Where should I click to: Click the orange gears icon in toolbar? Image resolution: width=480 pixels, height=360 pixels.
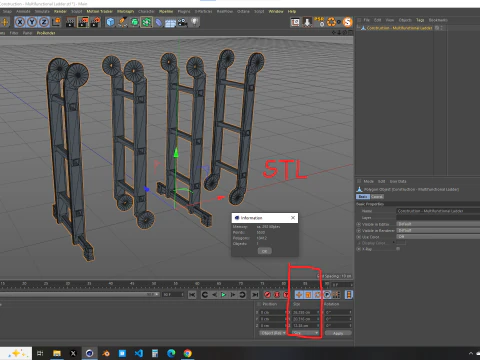pos(332,22)
